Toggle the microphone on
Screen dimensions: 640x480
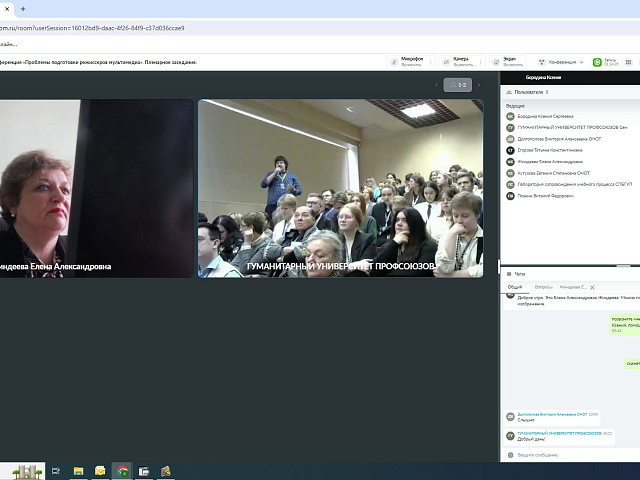point(411,61)
